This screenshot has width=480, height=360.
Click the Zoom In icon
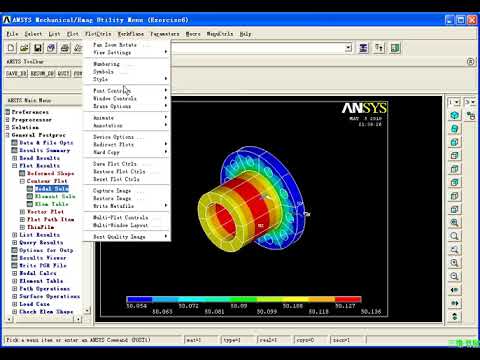pos(454,263)
